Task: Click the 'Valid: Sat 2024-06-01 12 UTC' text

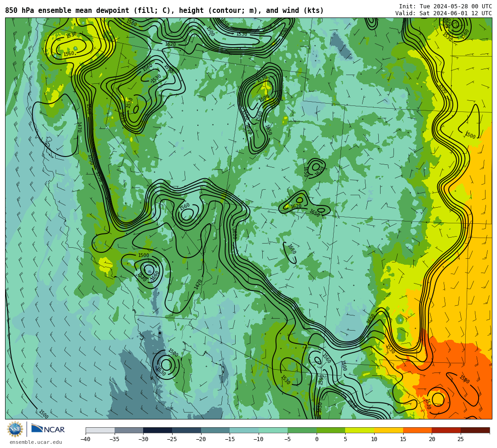Action: coord(444,13)
